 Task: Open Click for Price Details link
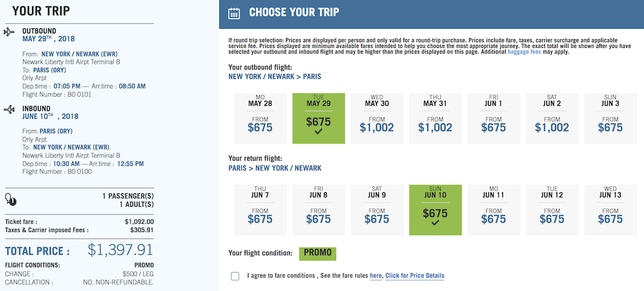pyautogui.click(x=415, y=275)
